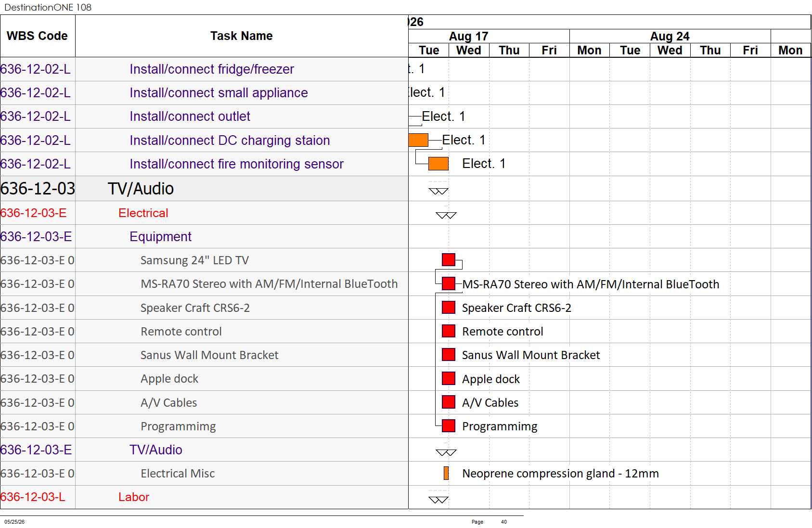Click the Wed column under Aug 17

tap(469, 51)
